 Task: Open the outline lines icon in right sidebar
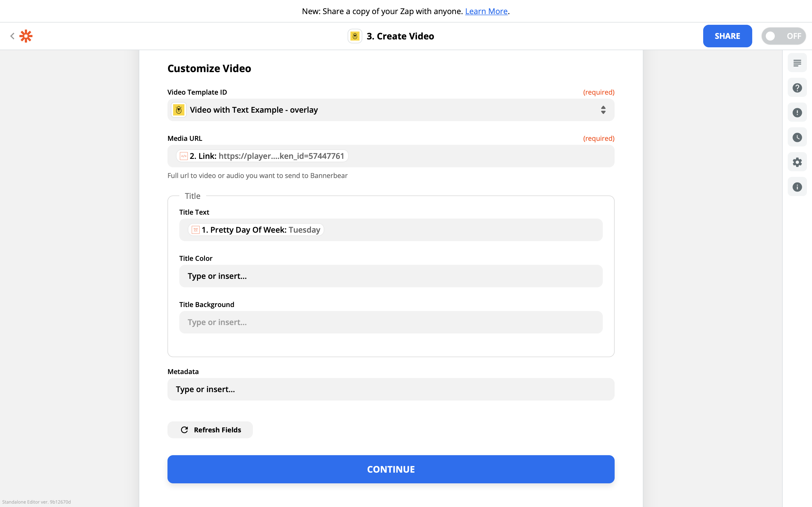[797, 63]
